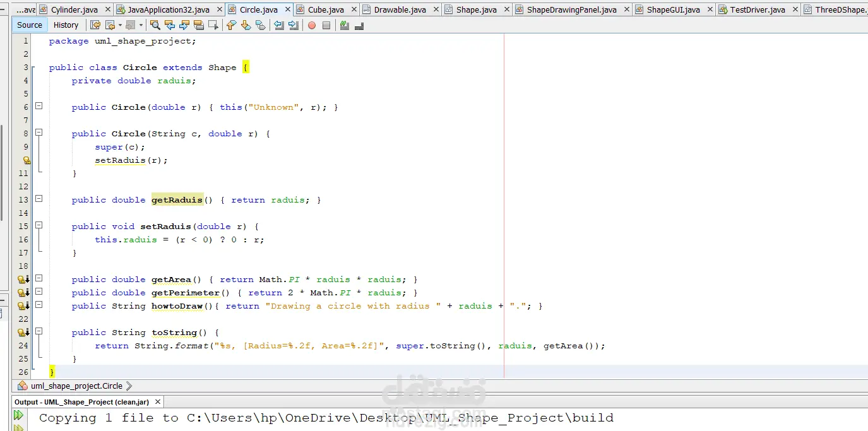The image size is (868, 431).
Task: Toggle the Rectangular Selection icon
Action: tap(213, 25)
